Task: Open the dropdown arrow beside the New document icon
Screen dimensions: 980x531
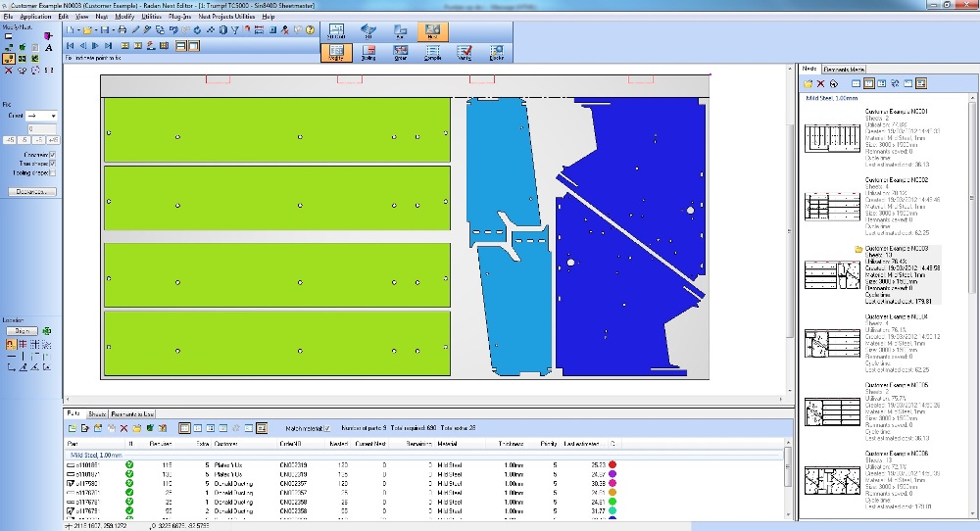Action: [x=79, y=30]
